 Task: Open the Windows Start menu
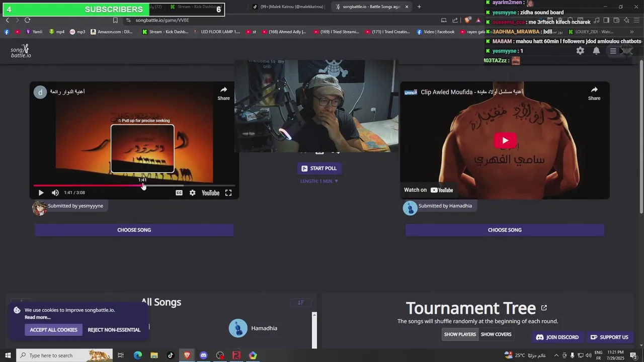(x=8, y=355)
